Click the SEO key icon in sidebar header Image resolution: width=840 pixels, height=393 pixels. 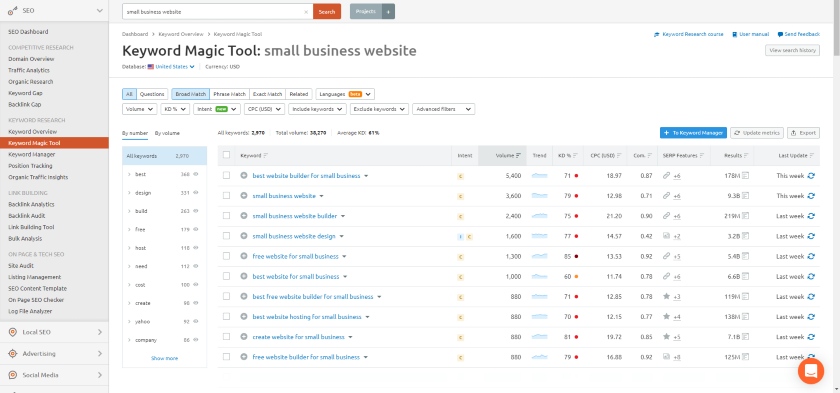pyautogui.click(x=13, y=11)
